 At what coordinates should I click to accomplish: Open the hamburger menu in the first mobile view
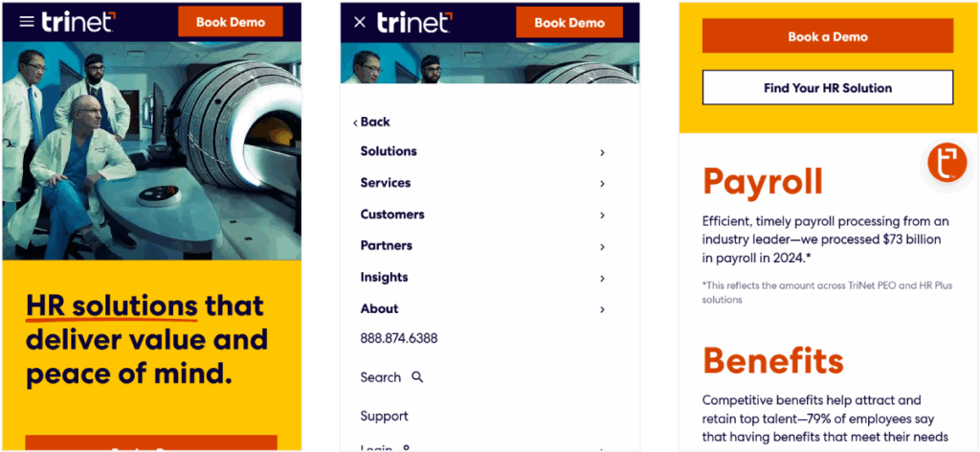(x=27, y=22)
